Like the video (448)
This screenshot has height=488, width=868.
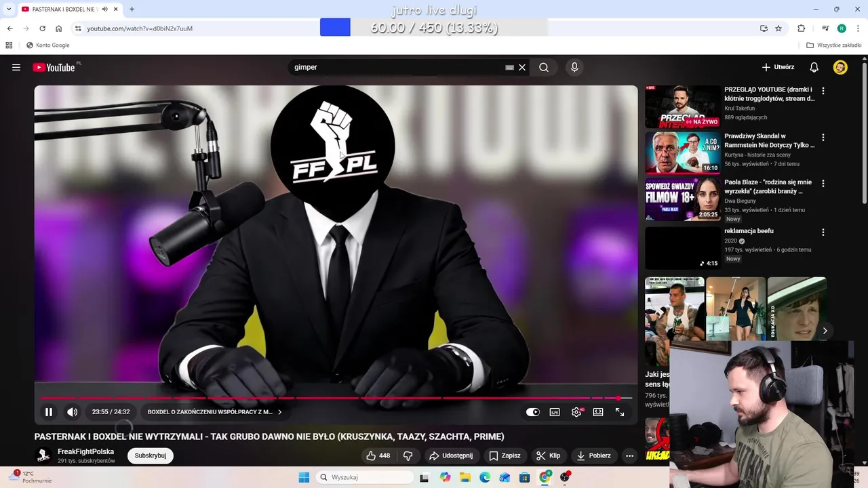point(378,455)
